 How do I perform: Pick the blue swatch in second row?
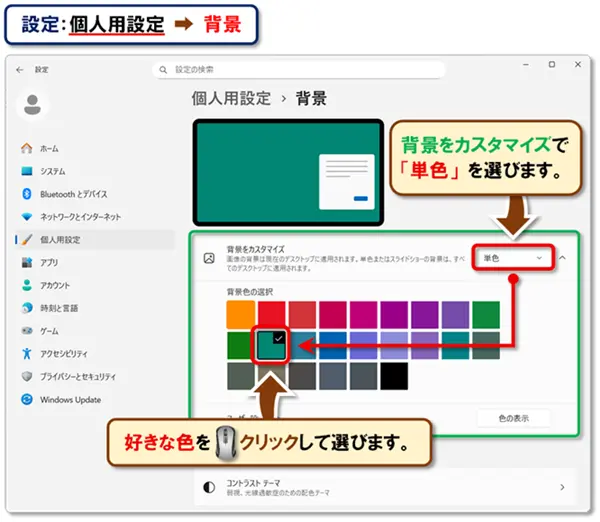(x=333, y=345)
